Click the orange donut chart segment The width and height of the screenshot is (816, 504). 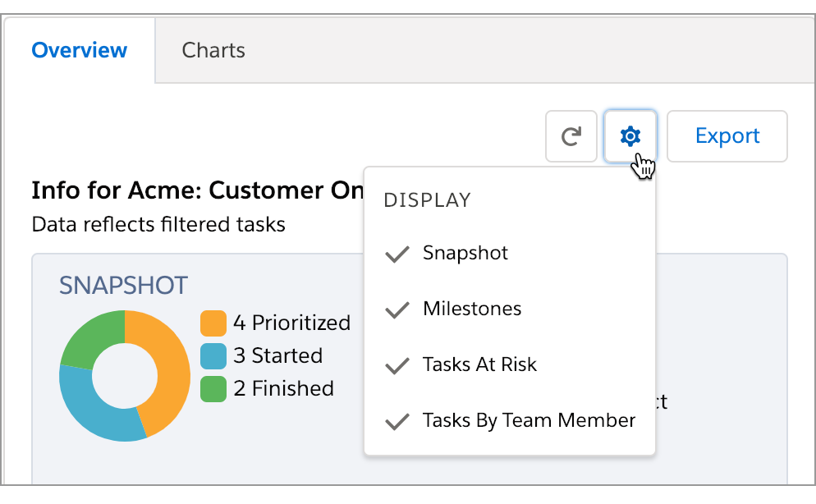(169, 364)
